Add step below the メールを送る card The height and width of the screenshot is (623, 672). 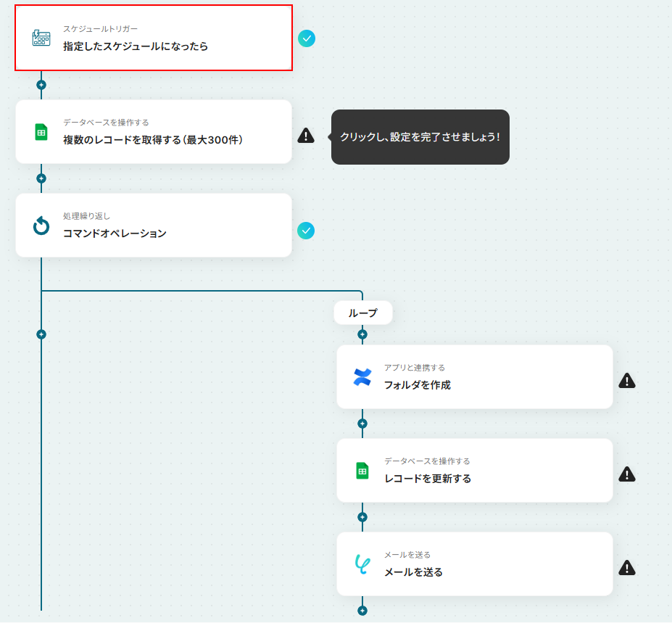[x=362, y=611]
